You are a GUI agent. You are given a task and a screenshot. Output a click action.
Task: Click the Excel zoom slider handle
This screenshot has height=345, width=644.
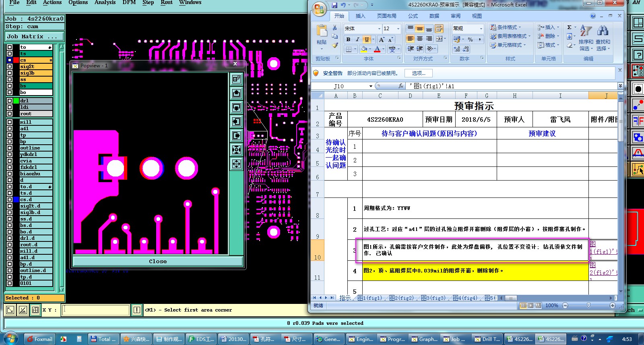tap(589, 306)
